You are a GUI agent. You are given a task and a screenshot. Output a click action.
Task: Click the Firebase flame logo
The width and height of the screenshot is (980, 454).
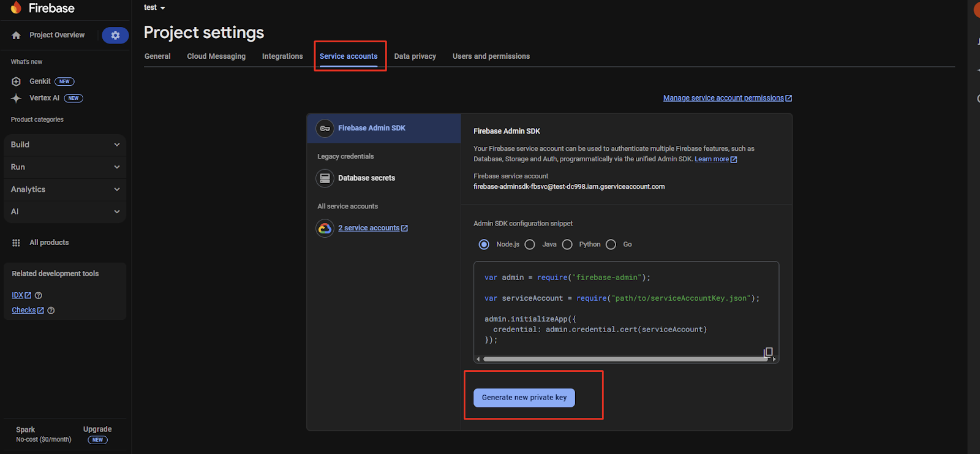[x=16, y=8]
